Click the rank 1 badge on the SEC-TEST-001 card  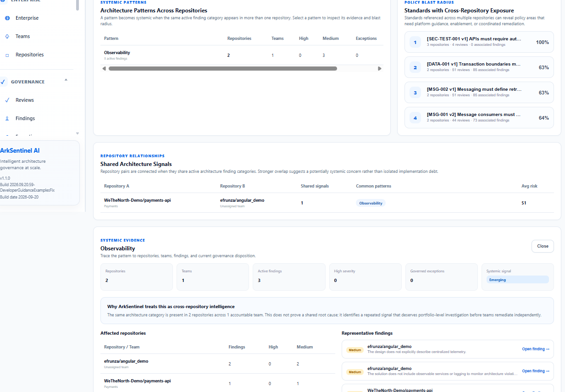[415, 42]
